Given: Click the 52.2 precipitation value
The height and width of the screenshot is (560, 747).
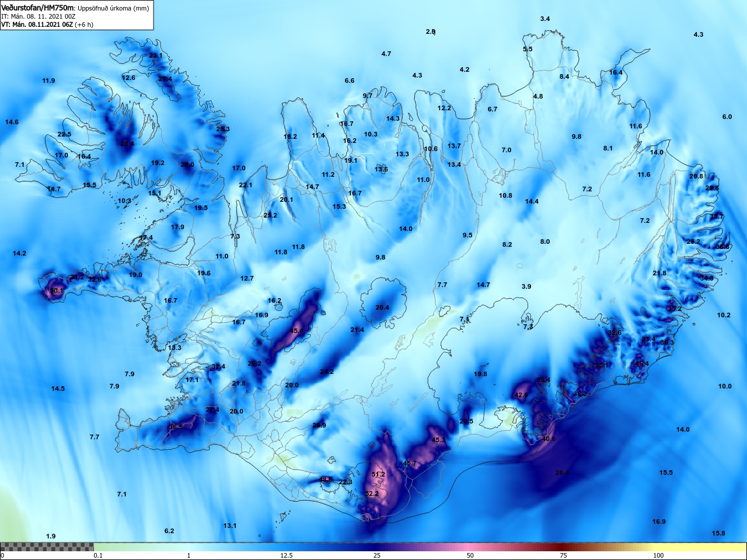Looking at the screenshot, I should (x=372, y=494).
